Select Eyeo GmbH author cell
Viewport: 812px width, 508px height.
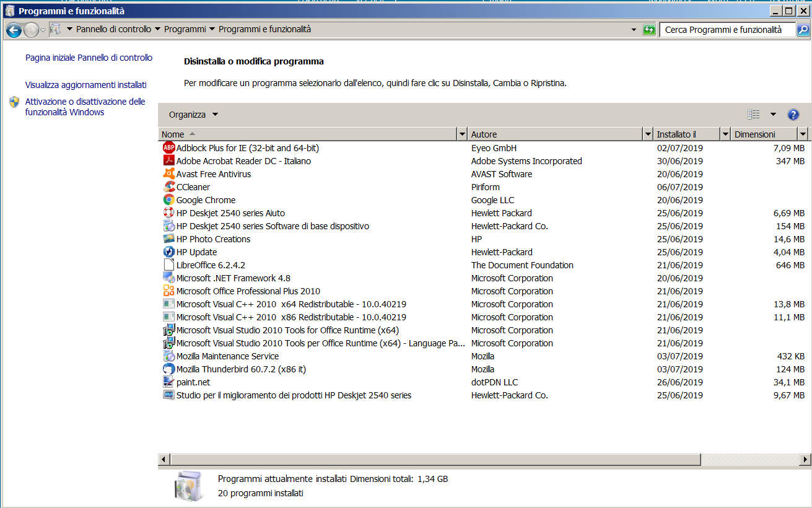click(494, 148)
